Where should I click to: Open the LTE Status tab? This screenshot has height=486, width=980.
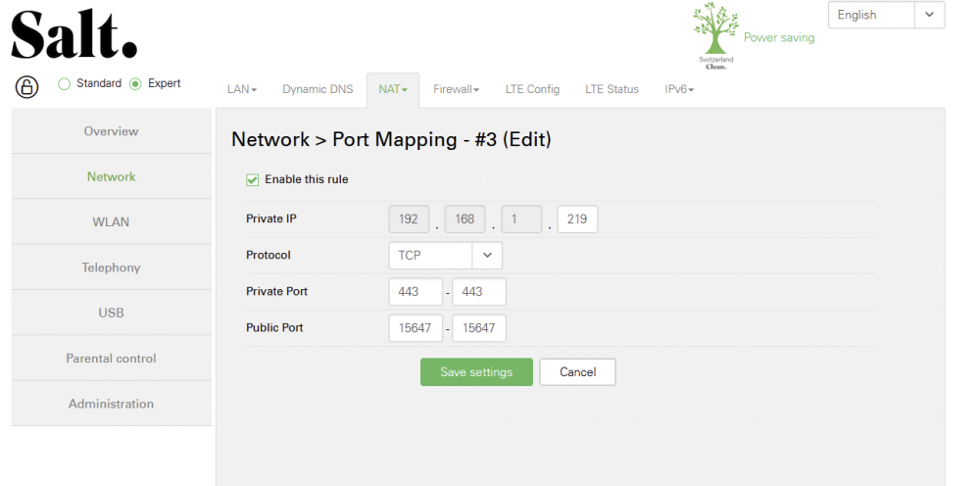tap(612, 89)
